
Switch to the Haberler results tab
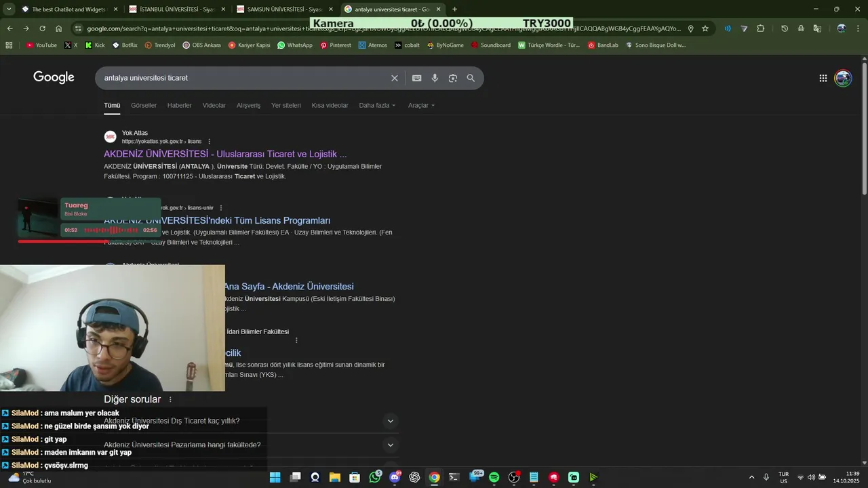[x=180, y=105]
